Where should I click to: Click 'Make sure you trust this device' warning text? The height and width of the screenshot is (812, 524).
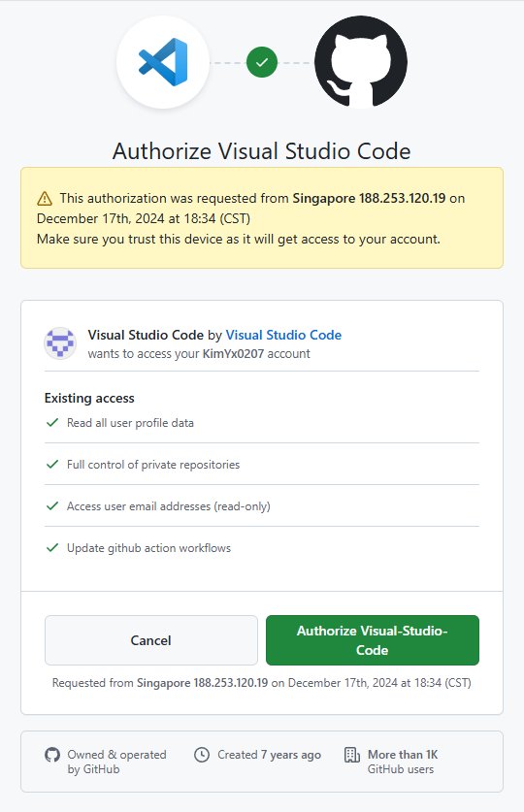click(238, 240)
